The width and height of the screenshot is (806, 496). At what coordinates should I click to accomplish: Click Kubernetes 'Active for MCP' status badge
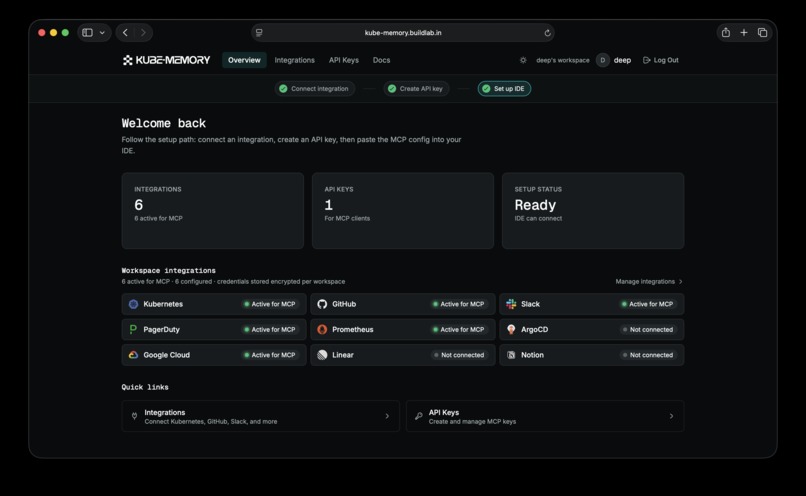pyautogui.click(x=270, y=304)
